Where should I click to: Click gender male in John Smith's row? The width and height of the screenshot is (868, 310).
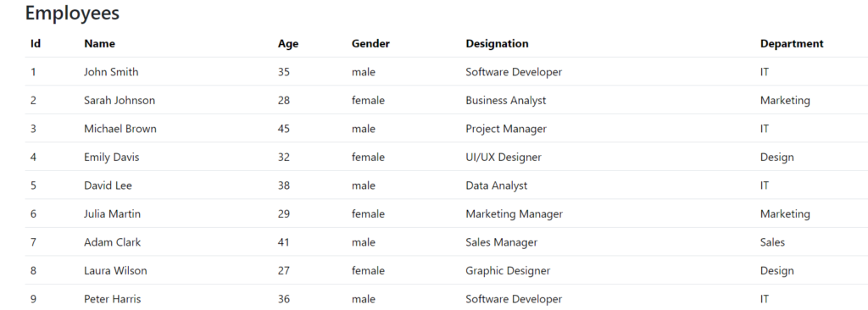pyautogui.click(x=363, y=72)
